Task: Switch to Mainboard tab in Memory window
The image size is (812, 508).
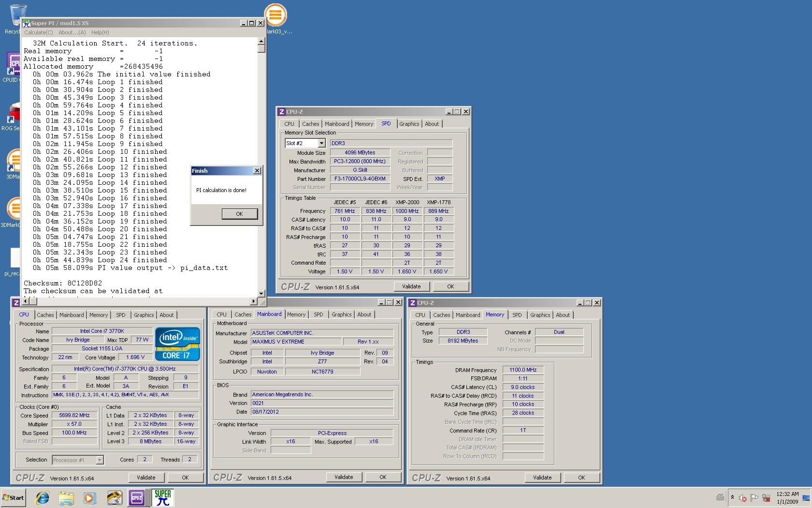Action: pyautogui.click(x=468, y=315)
